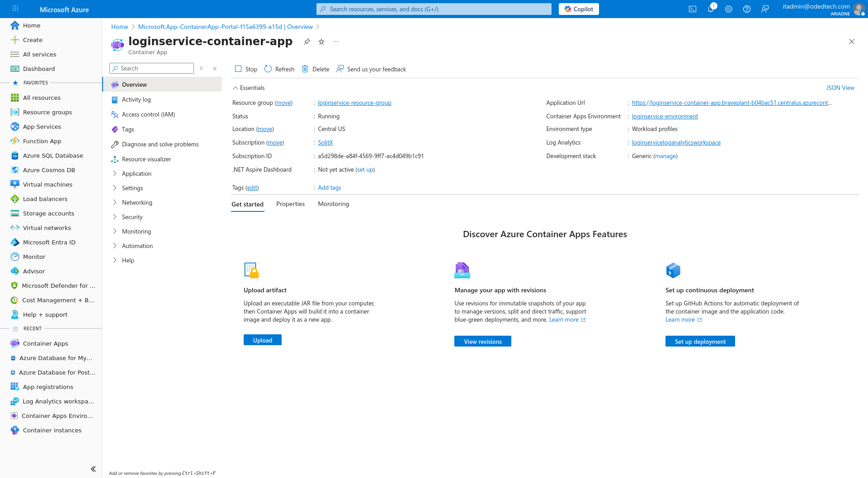Pin loginservice-container-app to dashboard
868x478 pixels.
307,42
